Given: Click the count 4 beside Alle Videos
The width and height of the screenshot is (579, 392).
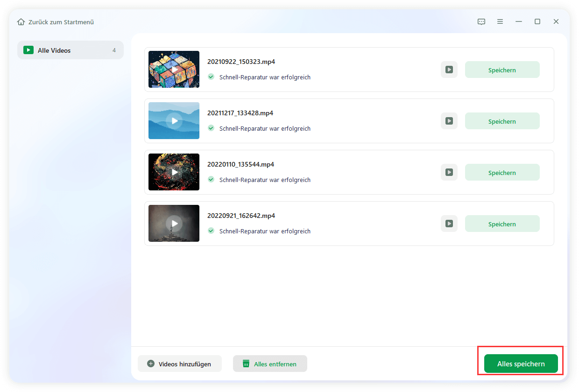Looking at the screenshot, I should (114, 50).
